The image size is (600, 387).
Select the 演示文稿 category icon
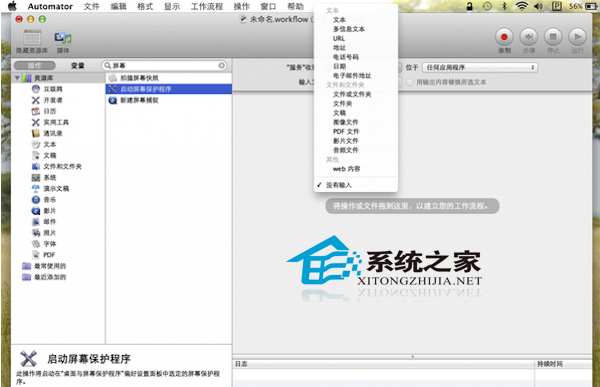point(36,188)
